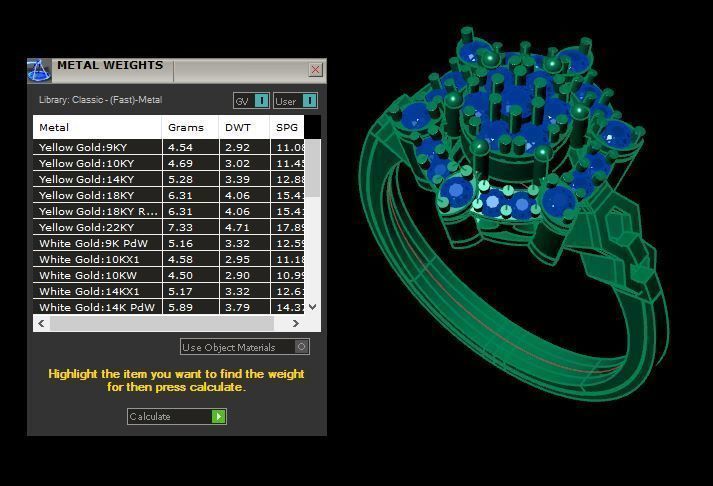Select the White Gold:9K PdW row
The width and height of the screenshot is (713, 486).
169,243
